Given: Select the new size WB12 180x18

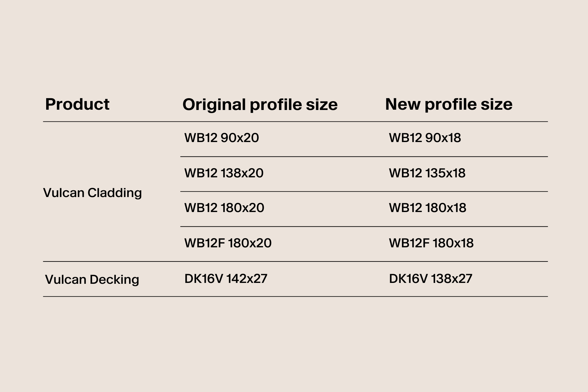Looking at the screenshot, I should (x=427, y=208).
